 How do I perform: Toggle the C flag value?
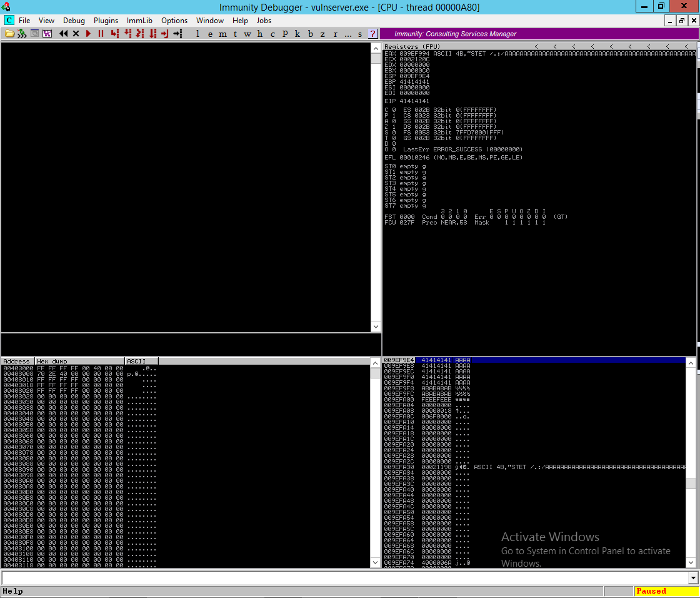coord(394,110)
